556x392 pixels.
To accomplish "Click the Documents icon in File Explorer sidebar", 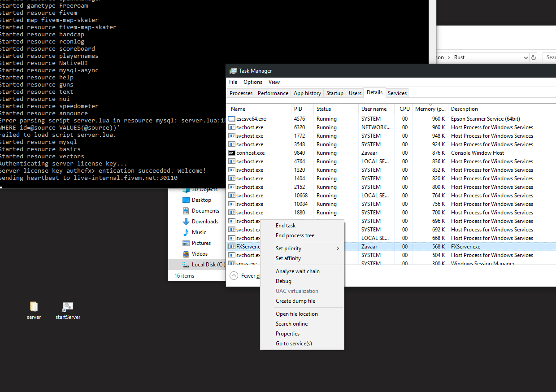I will [186, 211].
